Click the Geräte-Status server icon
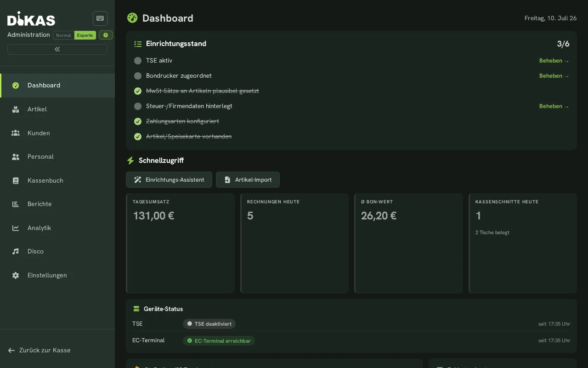 [x=136, y=309]
